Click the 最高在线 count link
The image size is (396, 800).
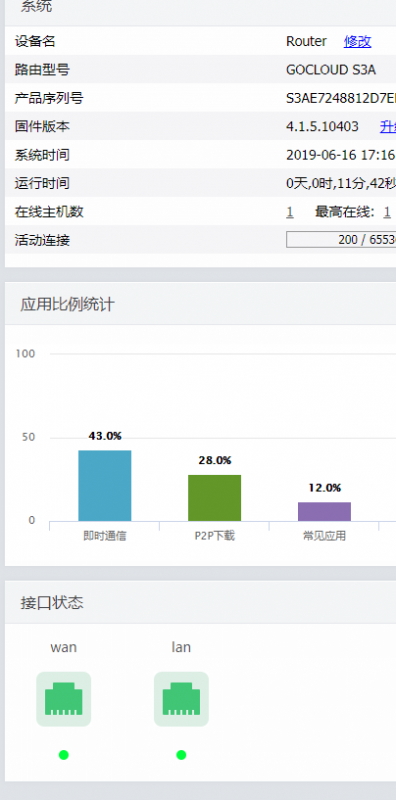pyautogui.click(x=387, y=212)
